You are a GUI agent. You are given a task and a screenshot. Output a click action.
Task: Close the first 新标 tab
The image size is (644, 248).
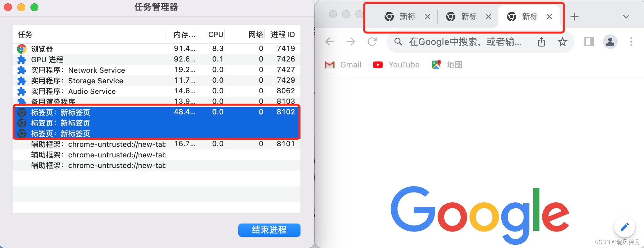point(428,17)
